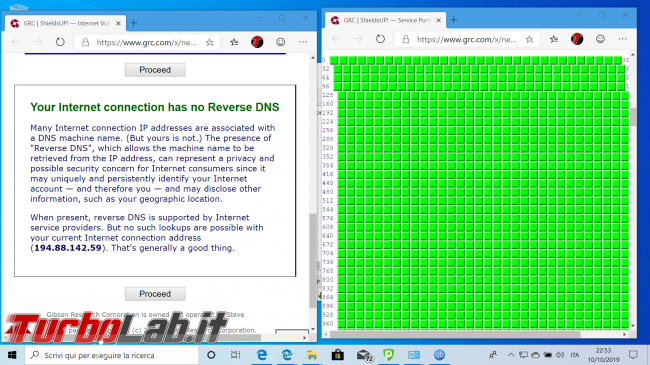The width and height of the screenshot is (650, 365).
Task: Open Cortana circle icon on taskbar
Action: tap(211, 355)
